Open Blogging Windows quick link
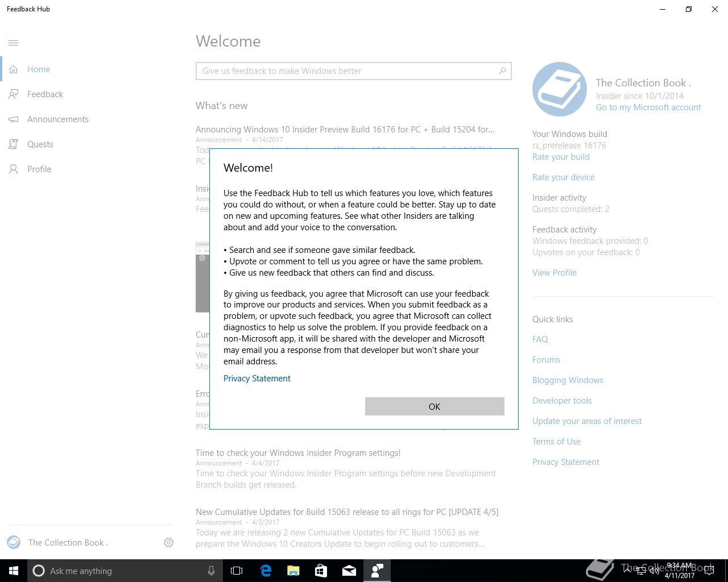 coord(568,380)
